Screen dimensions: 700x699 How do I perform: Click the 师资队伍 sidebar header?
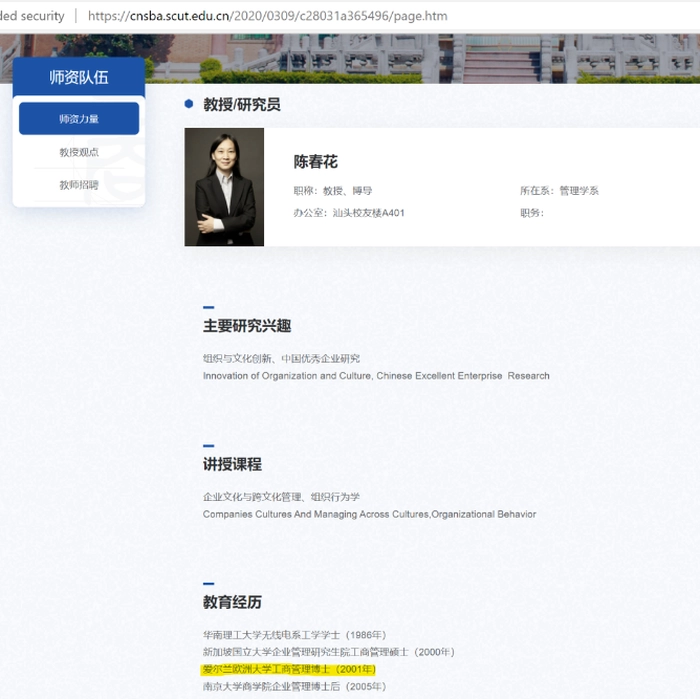79,77
